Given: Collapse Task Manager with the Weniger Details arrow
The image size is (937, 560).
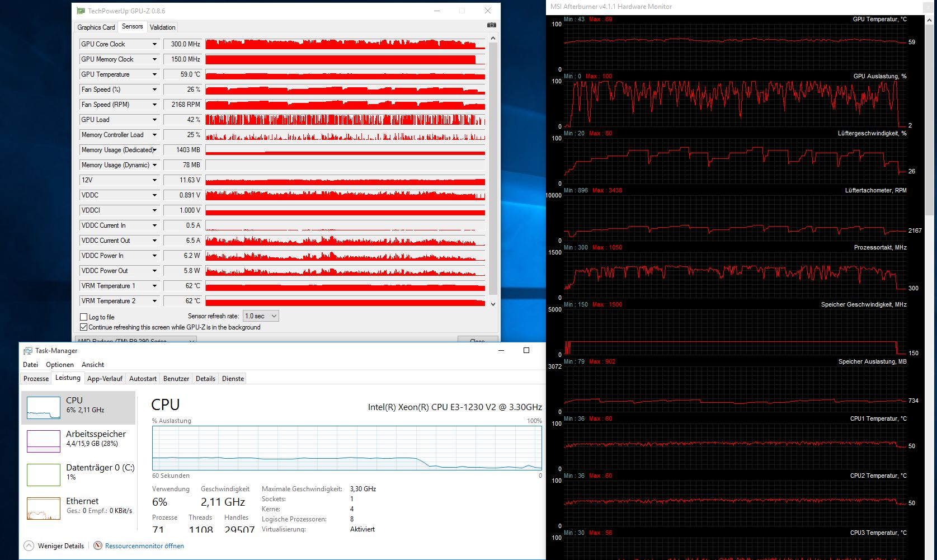Looking at the screenshot, I should coord(29,546).
